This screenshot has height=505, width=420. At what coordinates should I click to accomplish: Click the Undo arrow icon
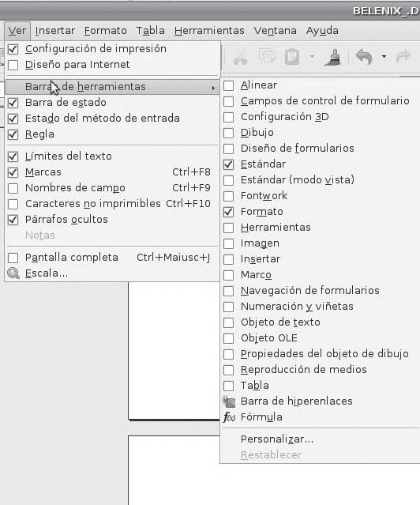(x=364, y=57)
